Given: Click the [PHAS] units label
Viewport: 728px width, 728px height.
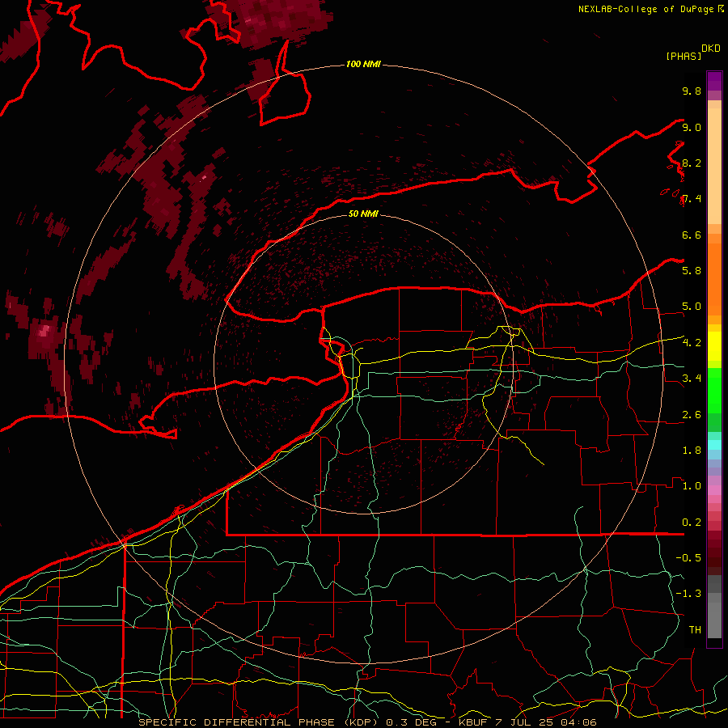Looking at the screenshot, I should (684, 57).
